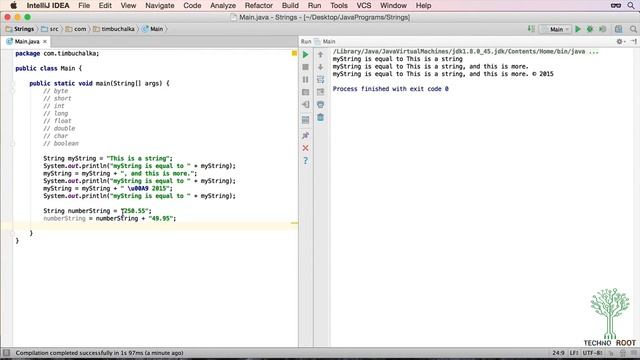Click UTF-8 encoding in status bar
This screenshot has width=640, height=360.
592,353
